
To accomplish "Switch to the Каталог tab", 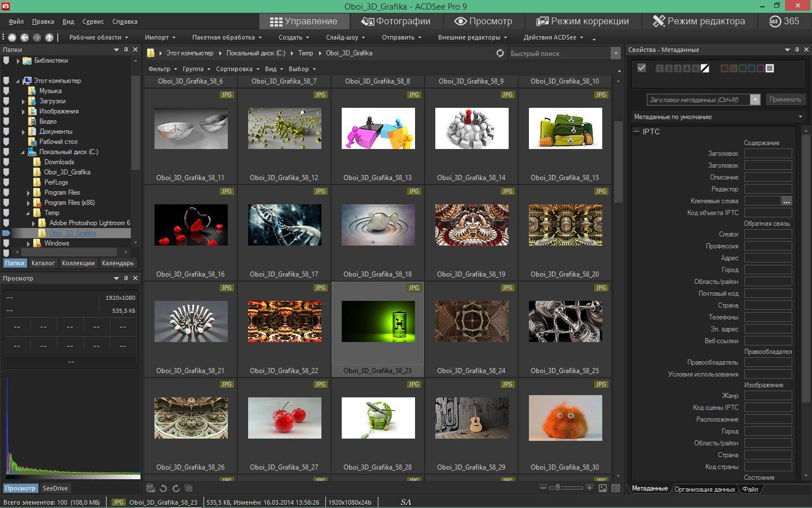I will pyautogui.click(x=43, y=263).
